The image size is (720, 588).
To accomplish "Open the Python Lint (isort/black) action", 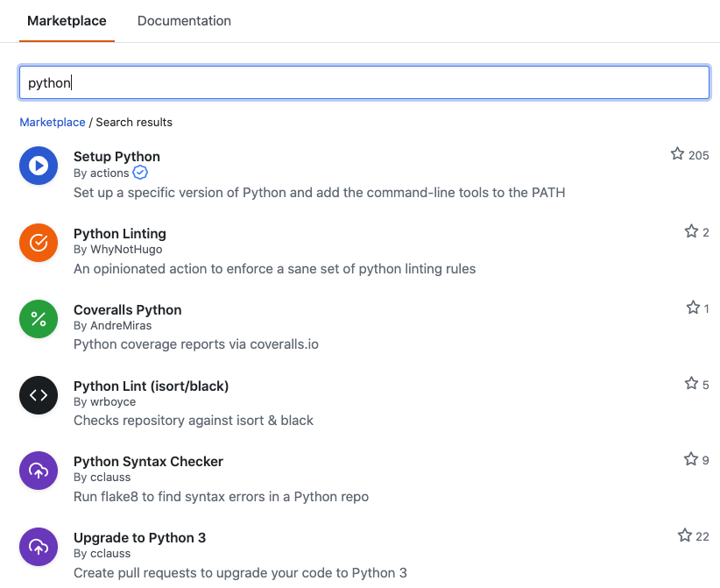I will coord(151,386).
